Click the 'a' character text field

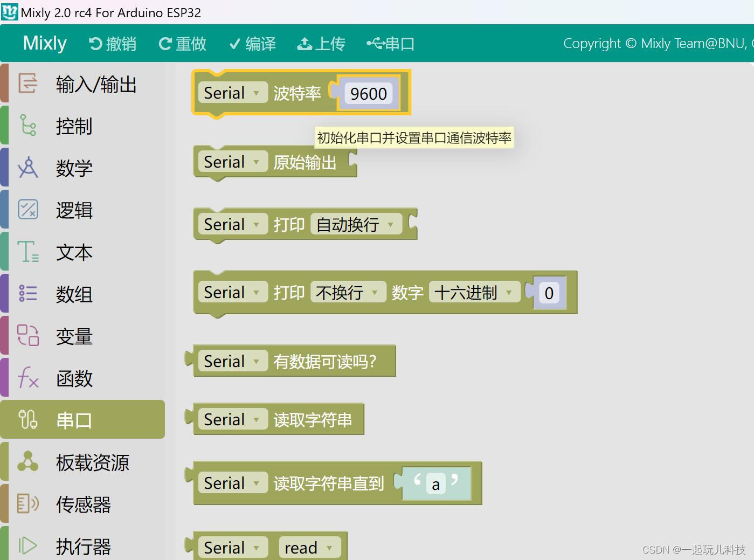[x=436, y=483]
